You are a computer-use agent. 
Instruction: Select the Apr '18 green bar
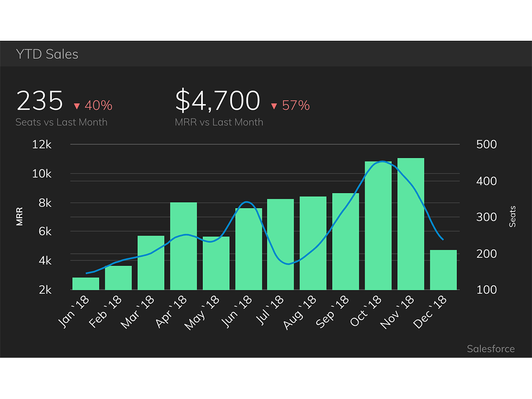(x=184, y=246)
